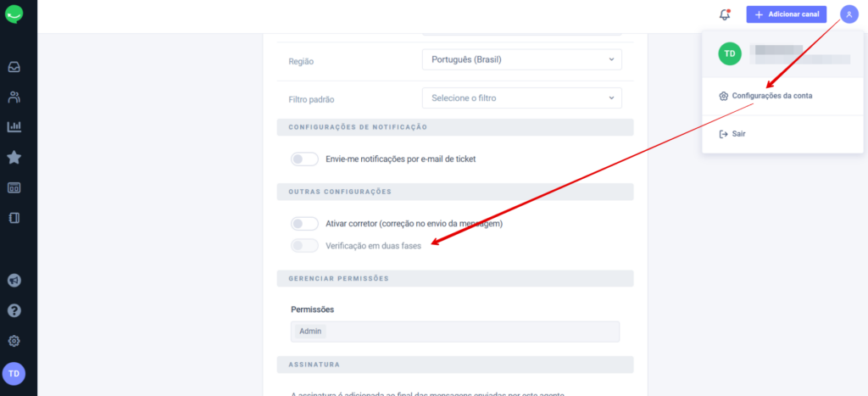Open the reports bar chart icon
The height and width of the screenshot is (396, 868).
(14, 127)
